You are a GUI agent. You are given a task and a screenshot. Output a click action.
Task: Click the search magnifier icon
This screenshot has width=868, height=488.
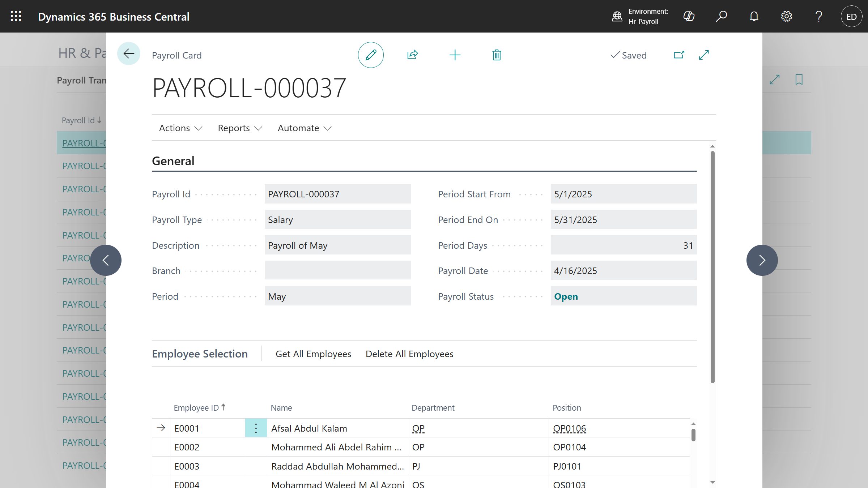pos(721,16)
